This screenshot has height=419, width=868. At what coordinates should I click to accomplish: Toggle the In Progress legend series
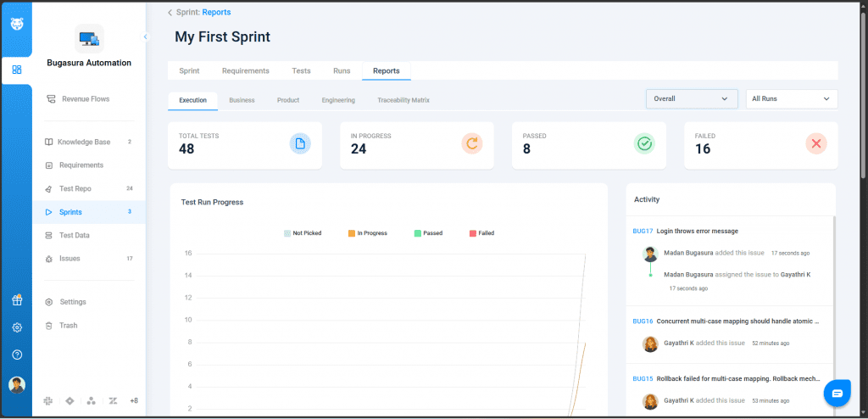click(x=367, y=232)
